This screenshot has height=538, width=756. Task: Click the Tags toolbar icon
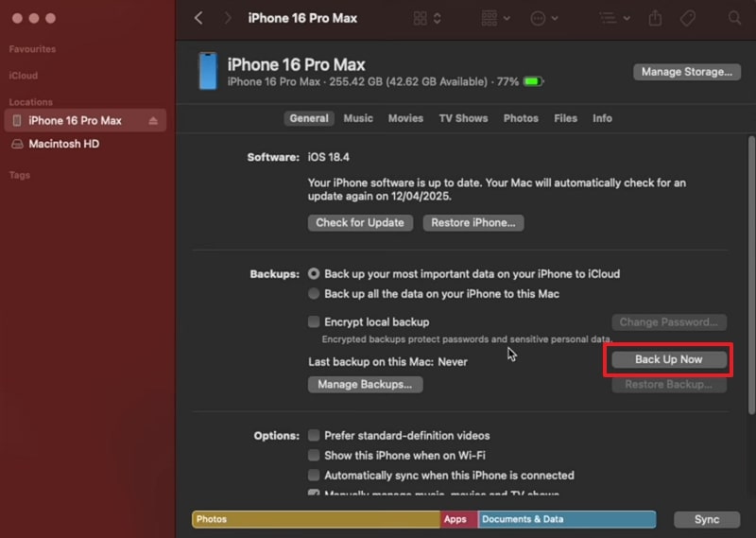688,18
